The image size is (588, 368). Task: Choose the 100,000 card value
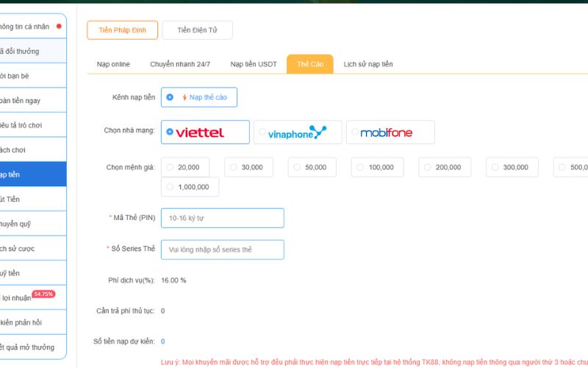coord(361,167)
